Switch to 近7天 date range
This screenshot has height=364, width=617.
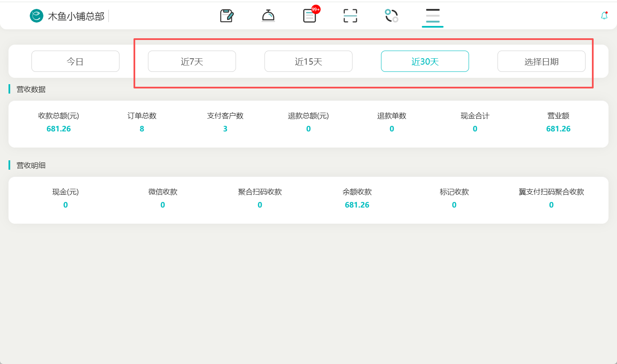192,62
